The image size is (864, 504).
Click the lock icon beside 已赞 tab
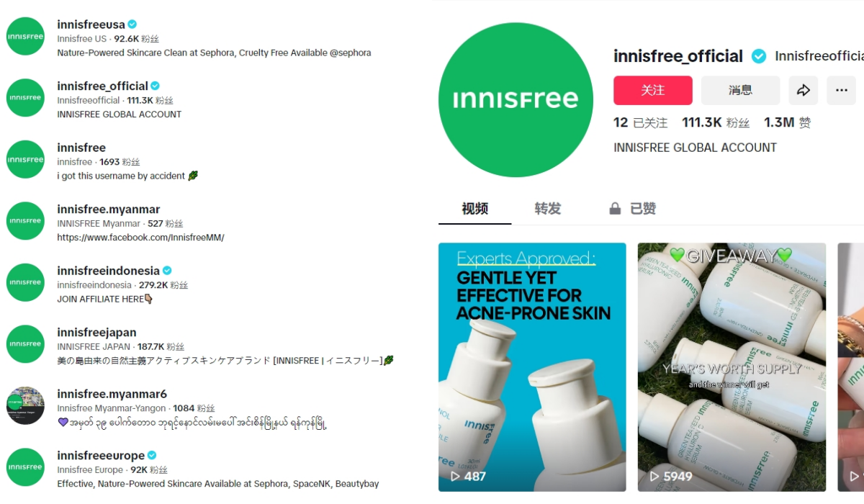(x=615, y=209)
